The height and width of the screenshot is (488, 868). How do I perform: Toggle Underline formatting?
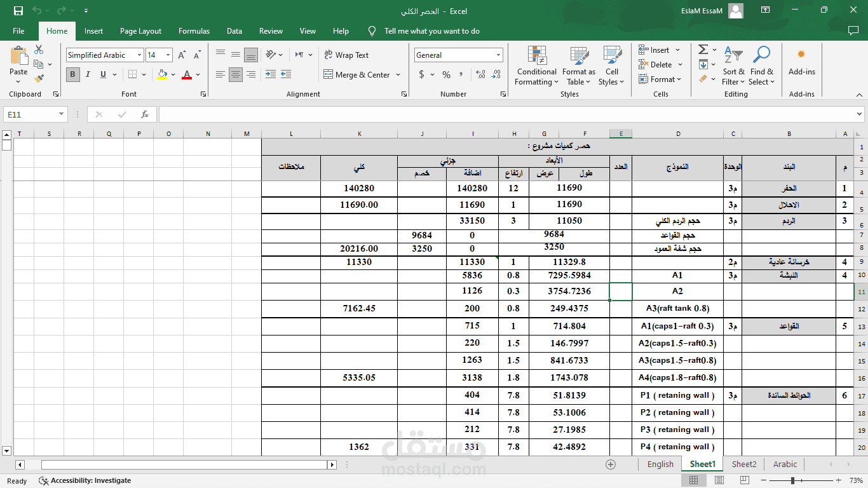(104, 74)
